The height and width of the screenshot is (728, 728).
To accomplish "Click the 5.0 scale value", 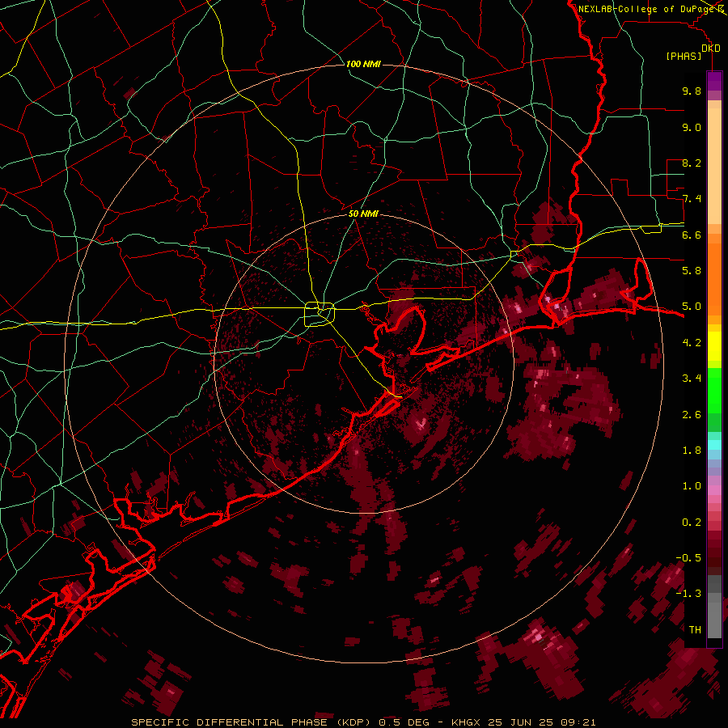I will (x=692, y=307).
